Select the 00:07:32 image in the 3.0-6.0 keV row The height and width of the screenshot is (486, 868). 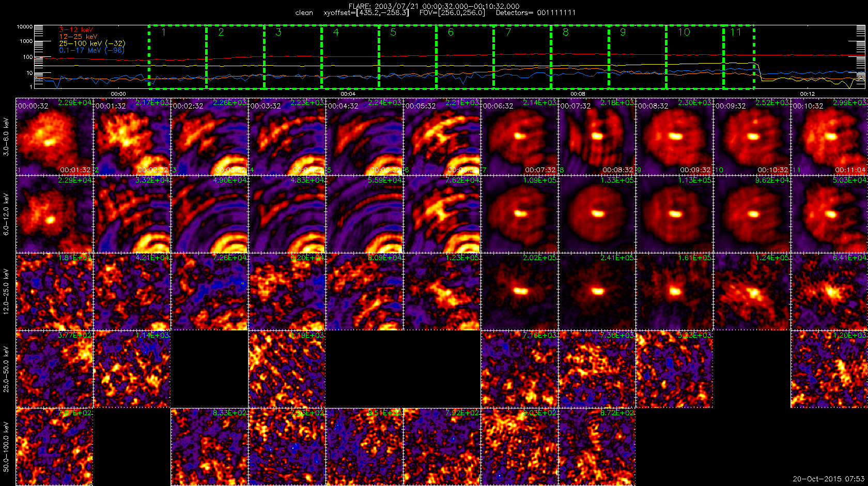coord(597,136)
